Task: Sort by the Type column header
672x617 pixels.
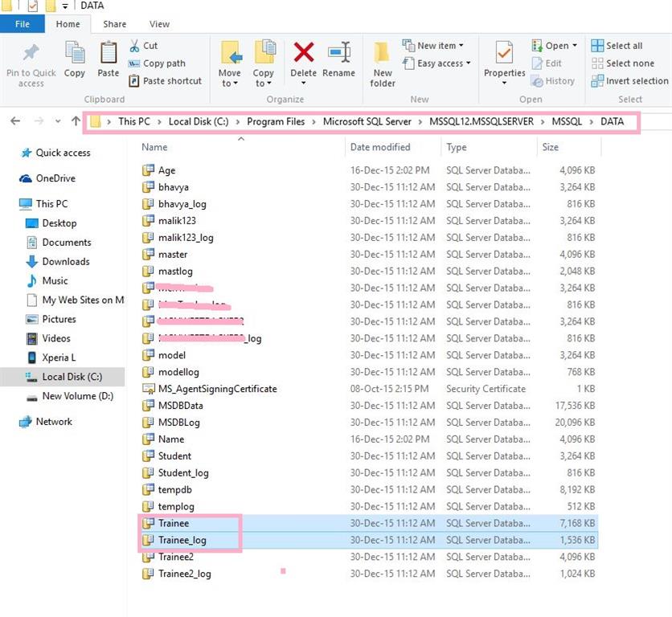Action: tap(456, 147)
